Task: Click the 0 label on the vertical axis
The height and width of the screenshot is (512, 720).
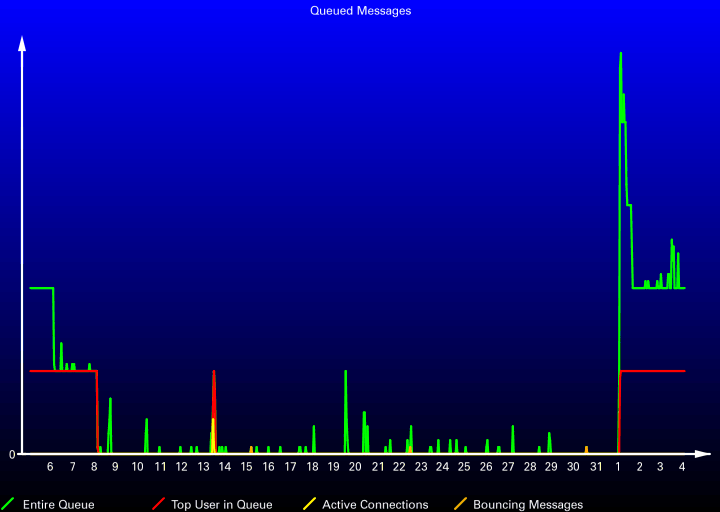Action: click(x=12, y=454)
